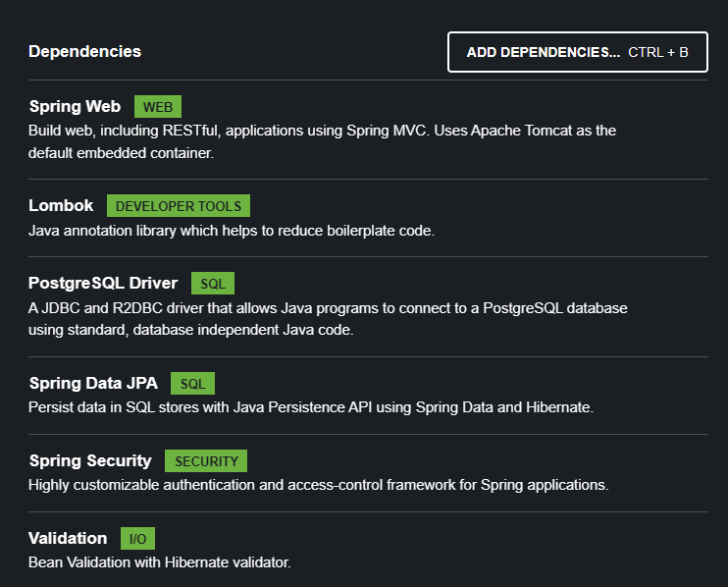This screenshot has width=728, height=587.
Task: Click the CTRL + B shortcut label
Action: click(x=658, y=52)
